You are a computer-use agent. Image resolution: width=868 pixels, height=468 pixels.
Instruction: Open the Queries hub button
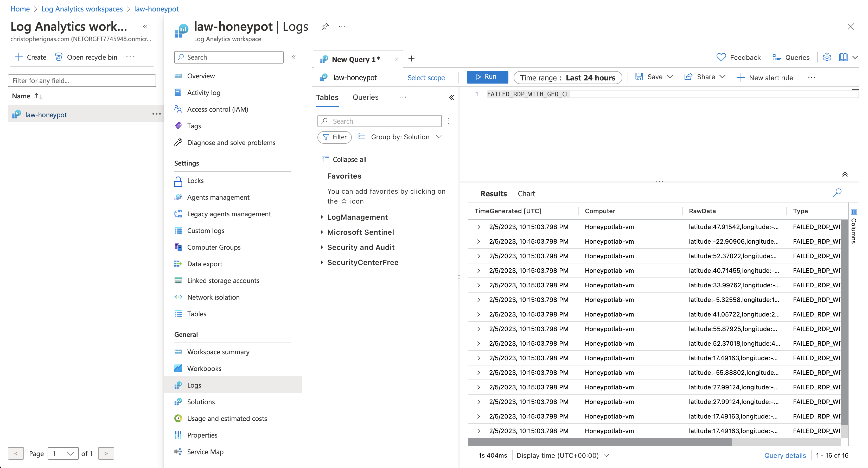coord(791,57)
